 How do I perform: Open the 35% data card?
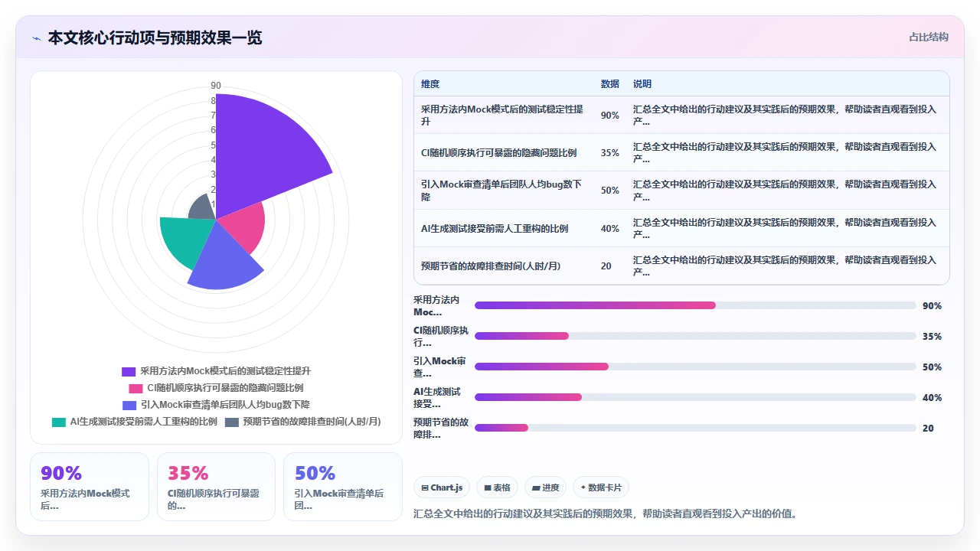[x=216, y=487]
